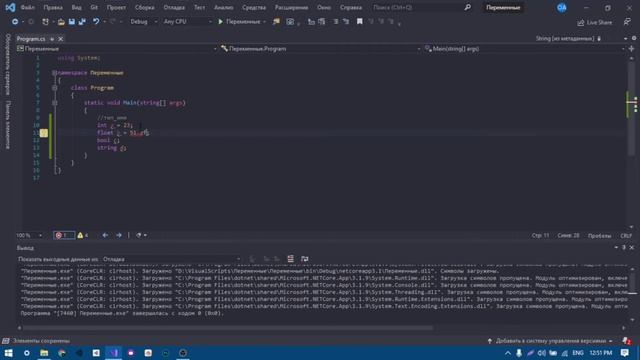Viewport: 640px width, 360px height.
Task: Click the Visual Studio taskbar icon
Action: click(x=113, y=353)
